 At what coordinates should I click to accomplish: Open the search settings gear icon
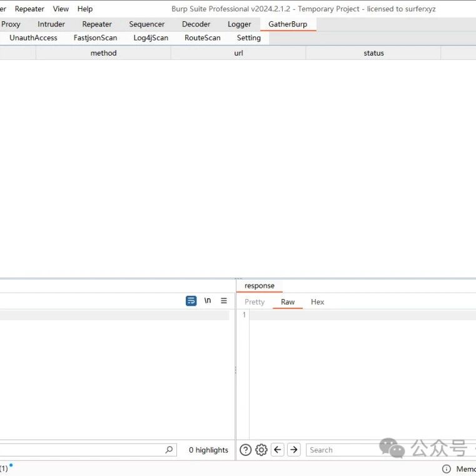(261, 450)
